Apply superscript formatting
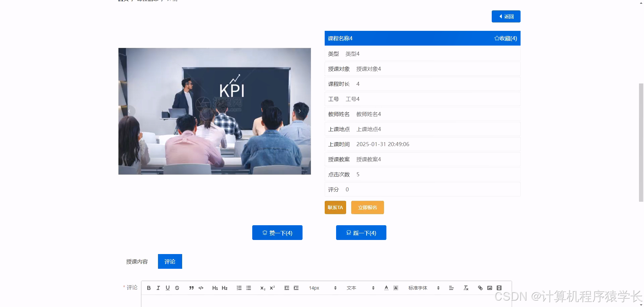This screenshot has width=644, height=307. [x=272, y=288]
